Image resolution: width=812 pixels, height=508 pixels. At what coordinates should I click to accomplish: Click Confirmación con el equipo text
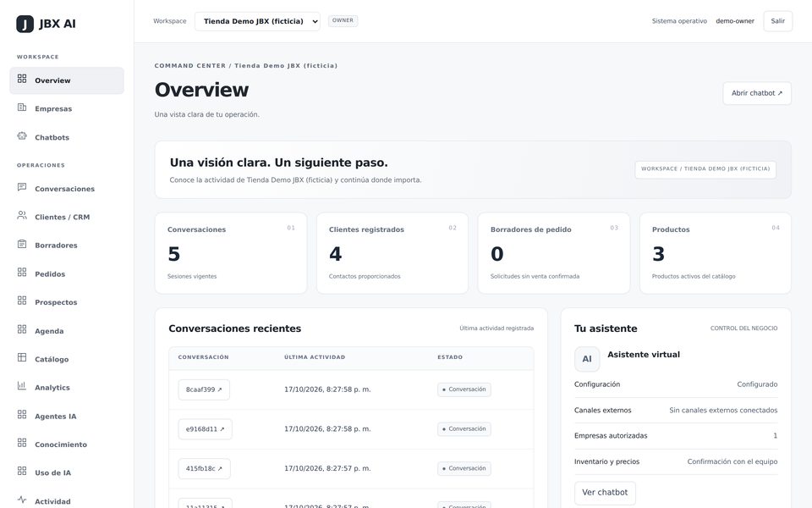[732, 461]
